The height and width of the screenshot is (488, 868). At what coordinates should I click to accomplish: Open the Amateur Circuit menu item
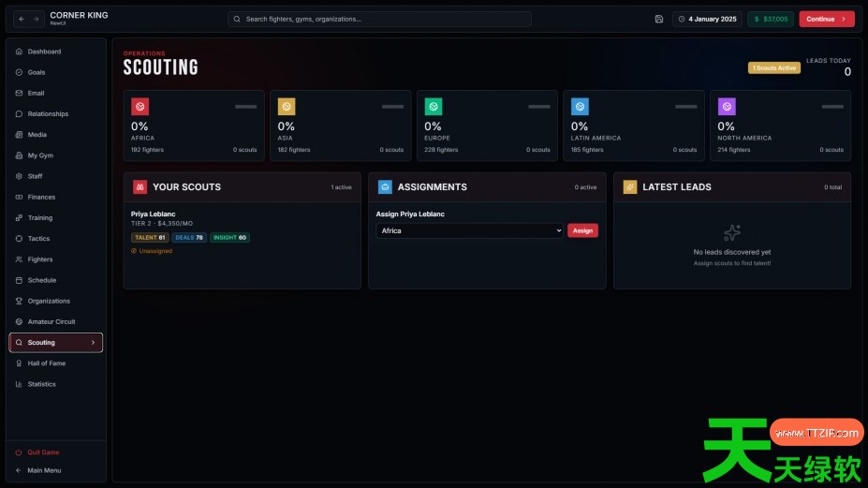(x=55, y=322)
